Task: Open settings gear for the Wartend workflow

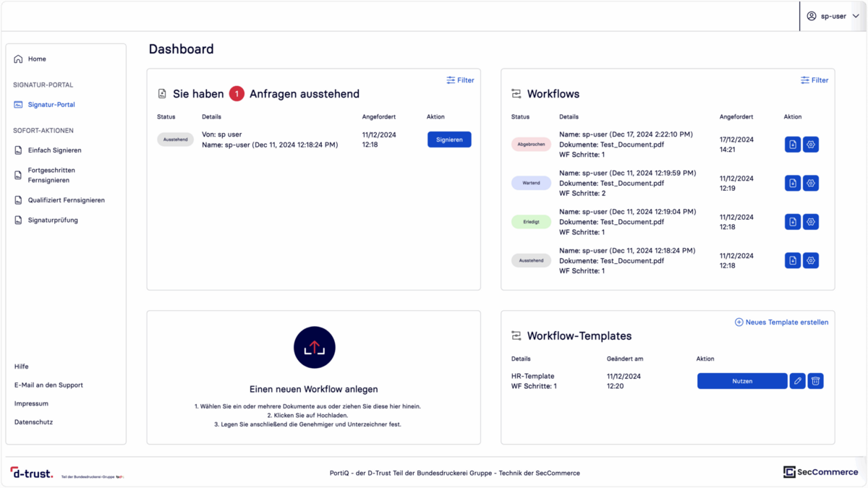Action: [811, 184]
